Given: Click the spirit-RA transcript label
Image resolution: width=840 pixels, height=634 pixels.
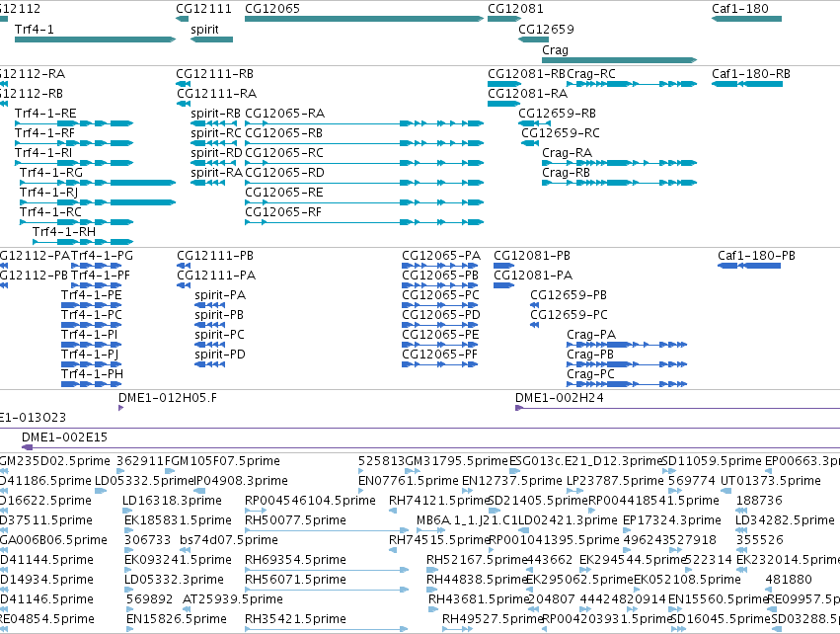Looking at the screenshot, I should point(216,173).
